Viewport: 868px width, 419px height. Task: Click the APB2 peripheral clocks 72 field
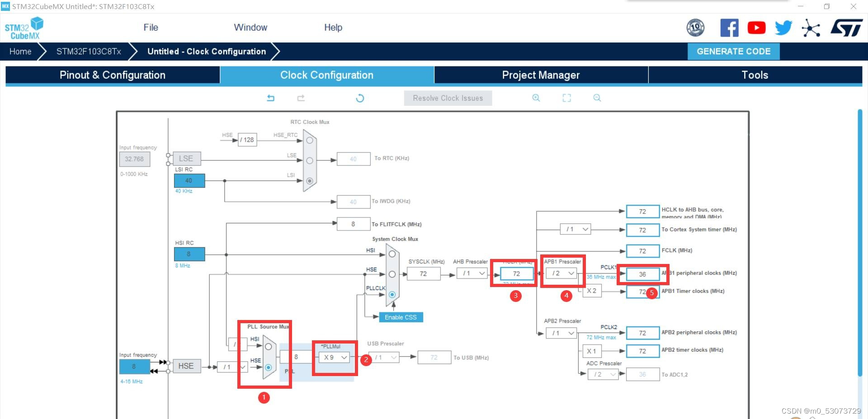pyautogui.click(x=643, y=333)
